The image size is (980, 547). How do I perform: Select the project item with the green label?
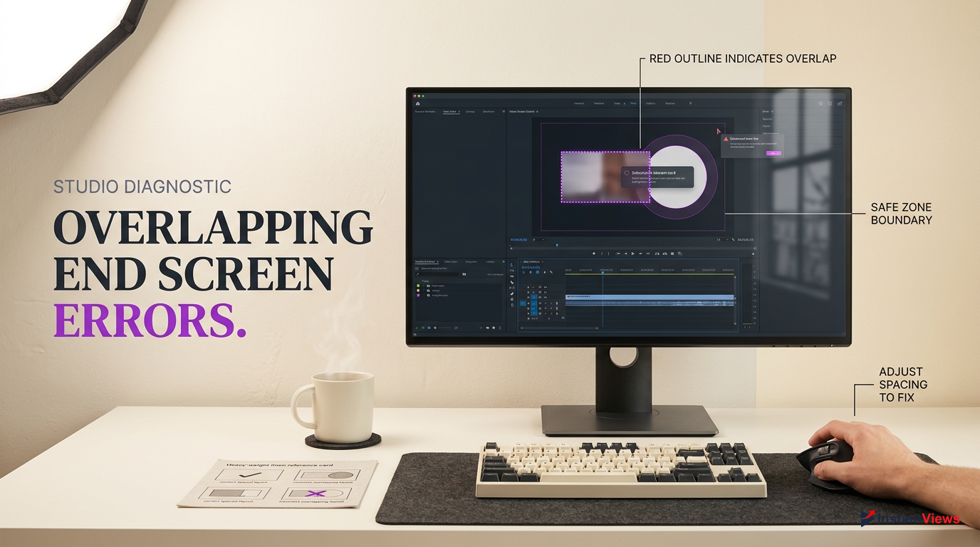click(x=433, y=286)
